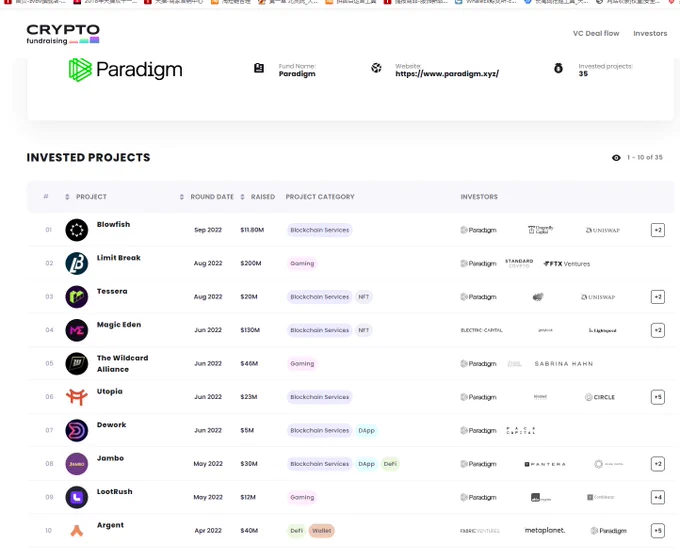680x559 pixels.
Task: Open the LootRush project logo
Action: coord(77,497)
